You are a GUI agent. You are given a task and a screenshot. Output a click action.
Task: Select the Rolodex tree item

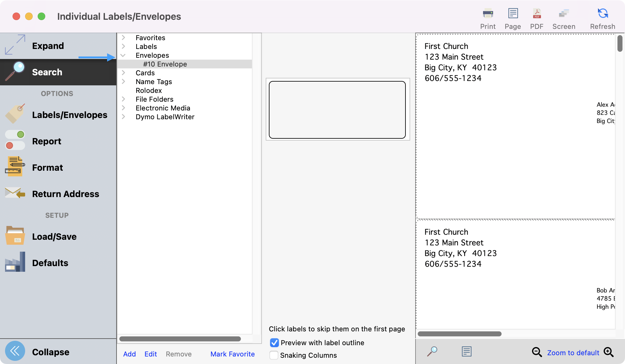tap(149, 90)
